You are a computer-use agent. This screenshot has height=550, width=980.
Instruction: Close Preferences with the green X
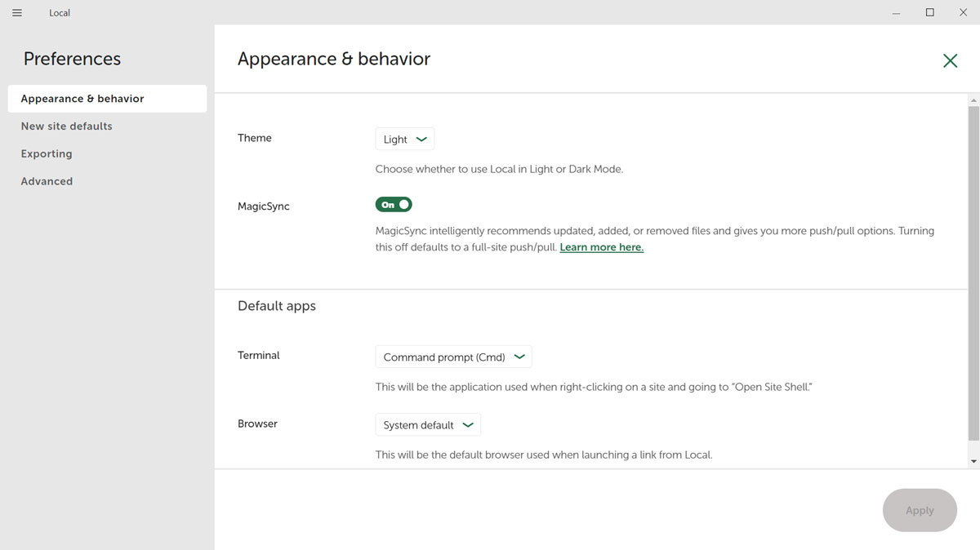tap(950, 60)
